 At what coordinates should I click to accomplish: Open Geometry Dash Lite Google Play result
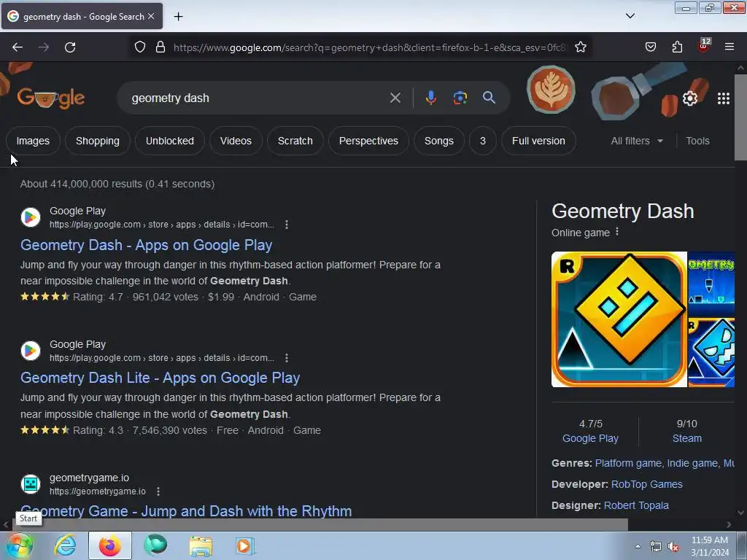tap(160, 378)
